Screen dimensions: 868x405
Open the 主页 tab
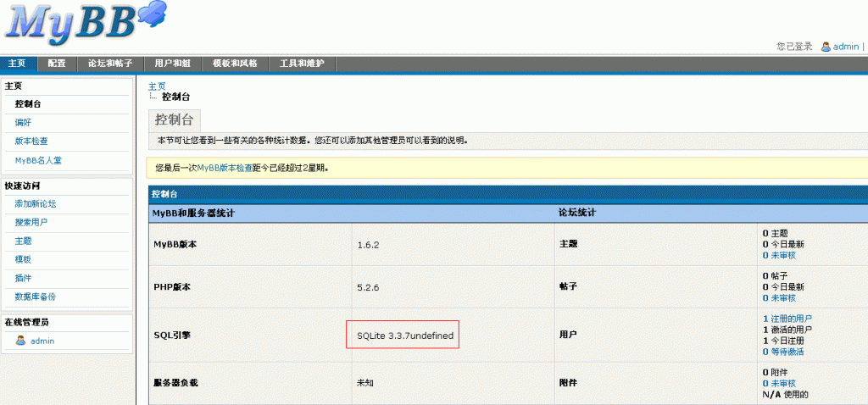[18, 64]
